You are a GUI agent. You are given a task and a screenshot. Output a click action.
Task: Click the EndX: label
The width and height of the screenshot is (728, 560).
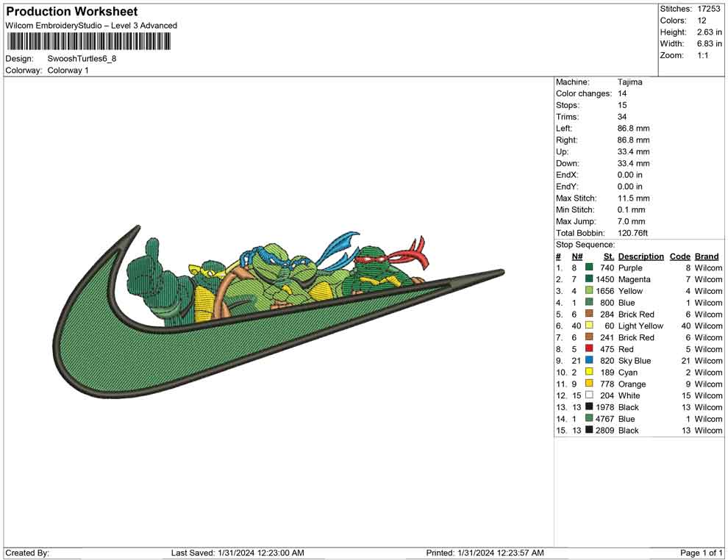pos(567,175)
